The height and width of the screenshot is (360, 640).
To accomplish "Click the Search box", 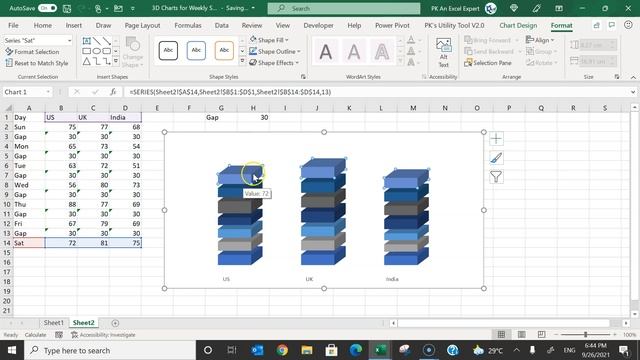I will coord(344,8).
